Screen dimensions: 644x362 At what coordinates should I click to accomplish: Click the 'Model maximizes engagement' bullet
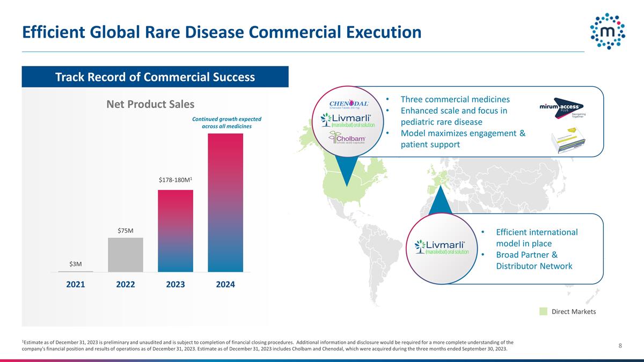point(463,138)
